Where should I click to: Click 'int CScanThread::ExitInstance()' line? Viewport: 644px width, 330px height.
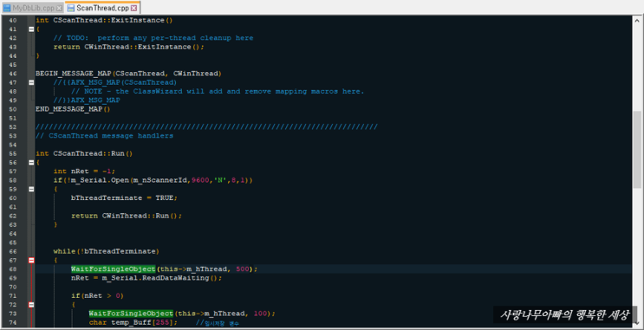104,20
